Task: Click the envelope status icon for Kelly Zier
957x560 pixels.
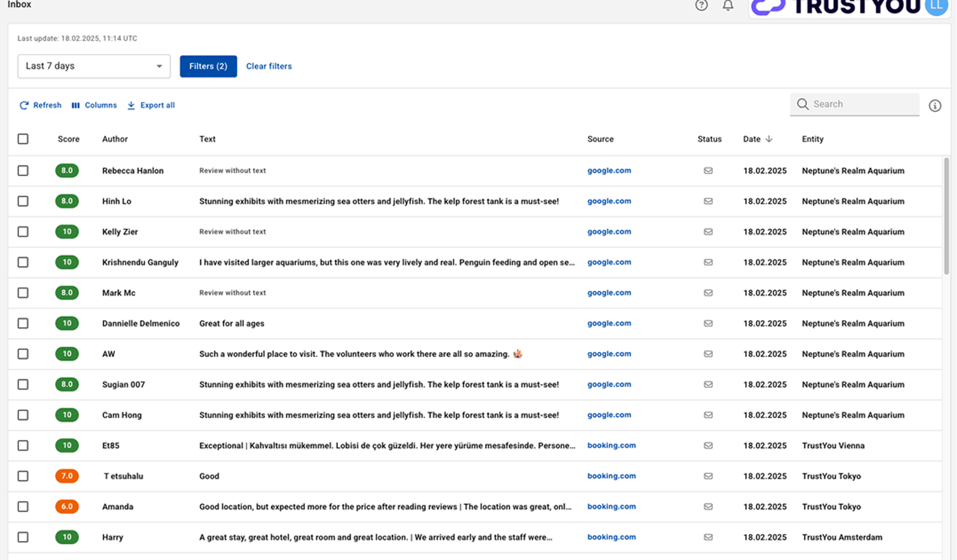Action: (708, 231)
